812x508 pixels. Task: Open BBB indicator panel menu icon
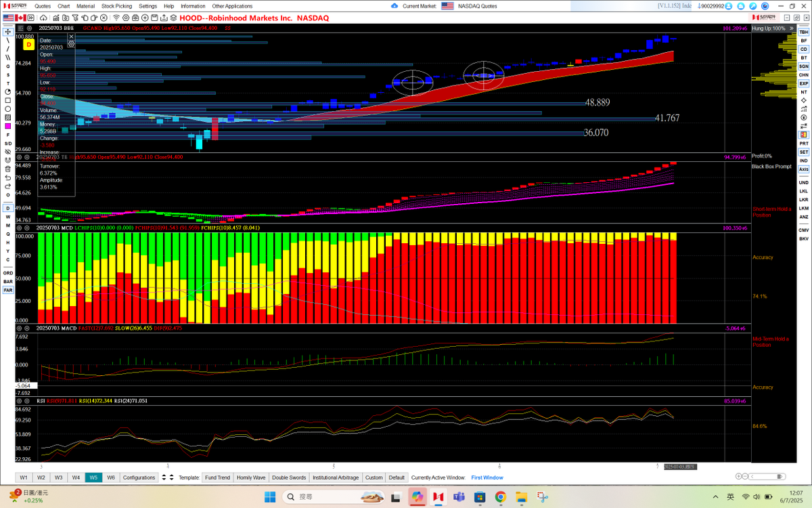(20, 28)
